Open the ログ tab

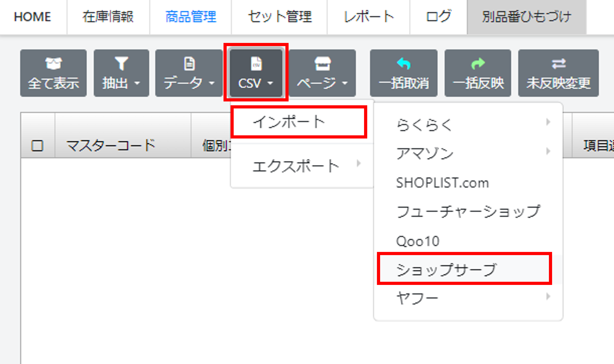coord(438,17)
